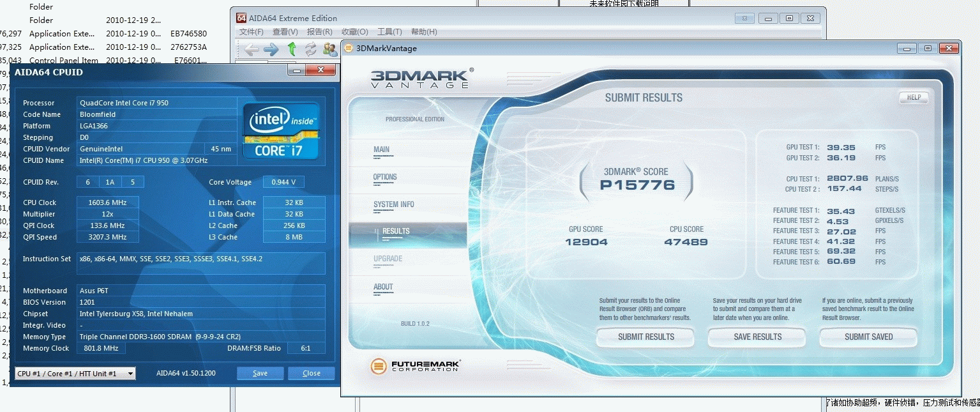Screen dimensions: 980x412
Task: Switch to the Options section in 3DMark
Action: coord(385,177)
